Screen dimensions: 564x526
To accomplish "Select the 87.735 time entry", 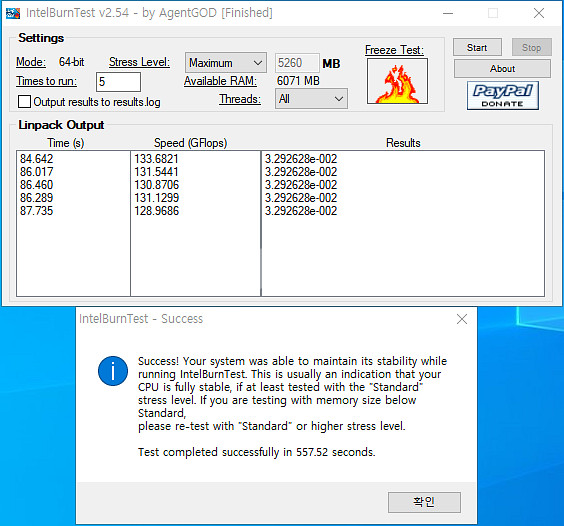I will pyautogui.click(x=37, y=210).
